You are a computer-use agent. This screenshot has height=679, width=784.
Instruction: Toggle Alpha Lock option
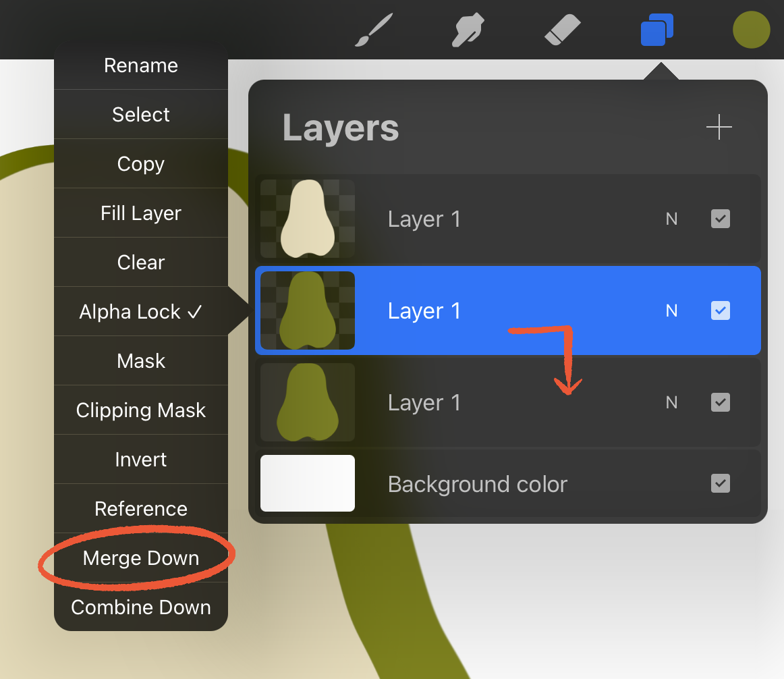141,311
